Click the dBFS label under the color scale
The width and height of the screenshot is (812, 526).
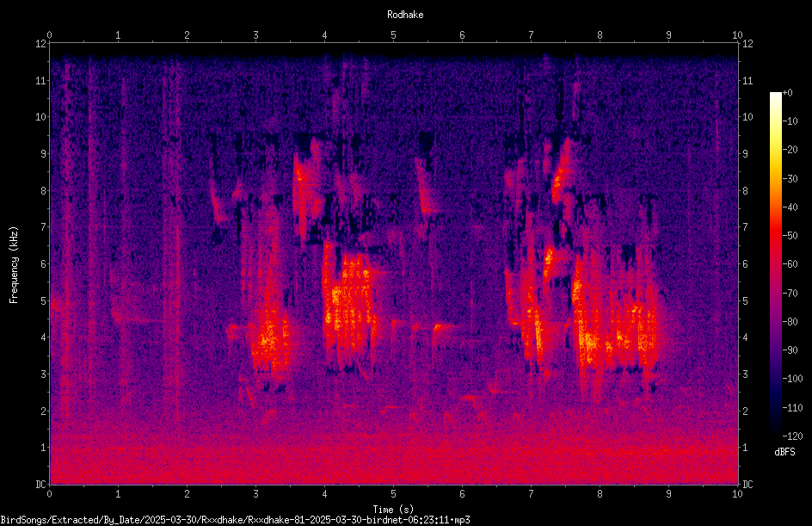pos(784,452)
